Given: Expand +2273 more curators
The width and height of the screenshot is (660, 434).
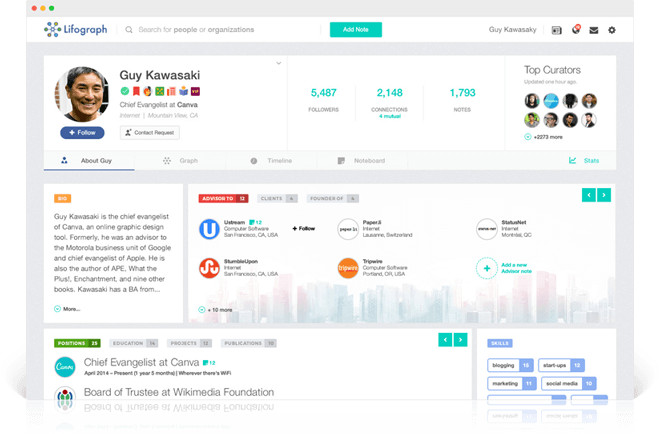Looking at the screenshot, I should click(x=543, y=137).
